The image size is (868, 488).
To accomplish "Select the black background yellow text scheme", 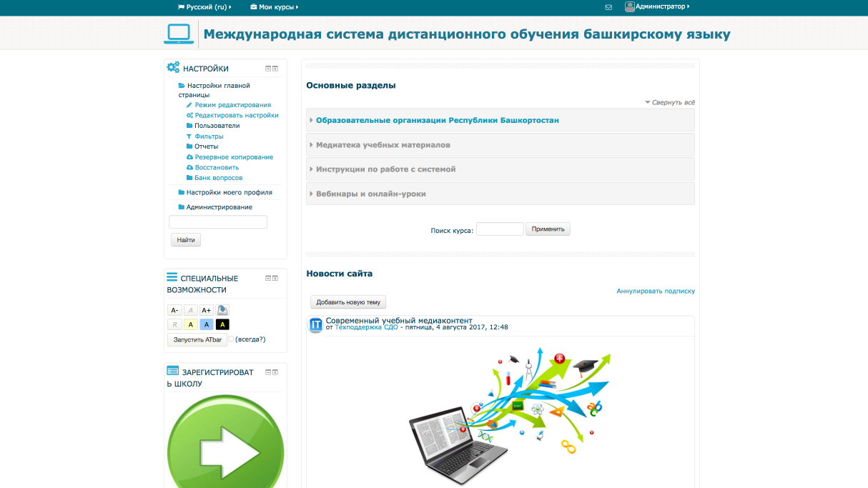I will pyautogui.click(x=222, y=324).
